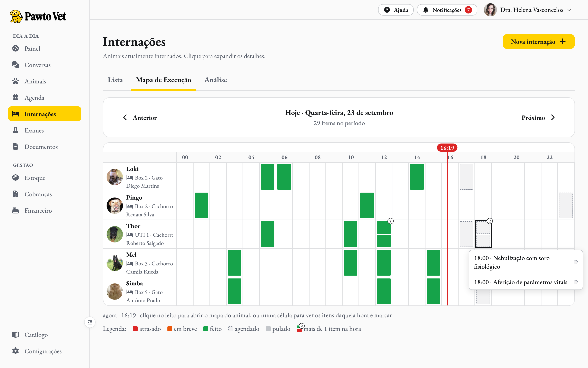Screen dimensions: 588x368
Task: Click the dashed agendado legend swatch
Action: 231,329
